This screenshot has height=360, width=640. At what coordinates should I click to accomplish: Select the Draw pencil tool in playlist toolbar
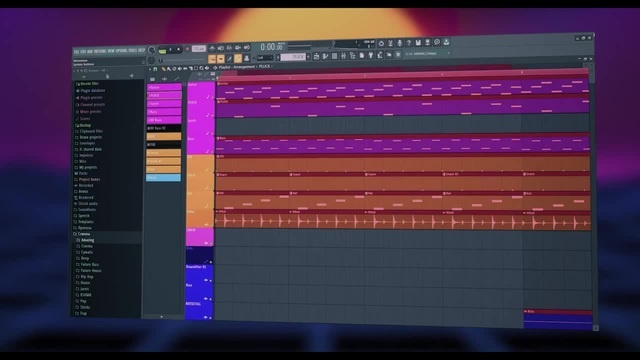pos(164,69)
